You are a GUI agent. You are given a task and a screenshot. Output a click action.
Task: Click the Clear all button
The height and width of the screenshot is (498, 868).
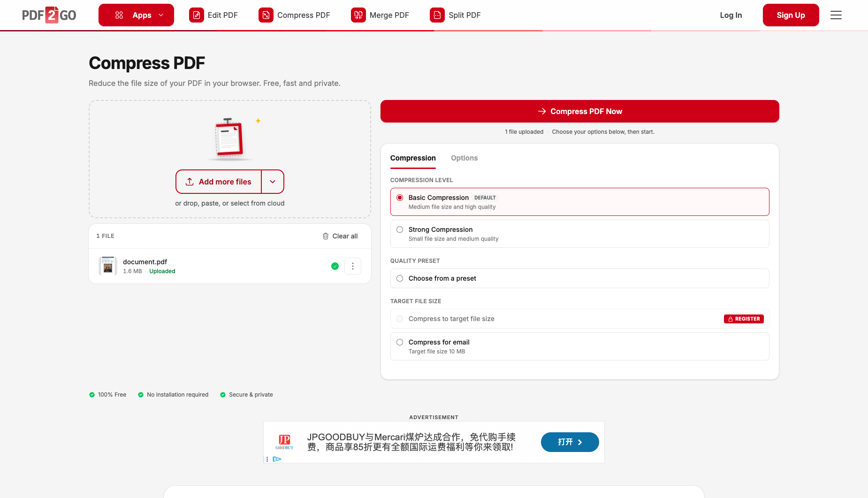(340, 236)
